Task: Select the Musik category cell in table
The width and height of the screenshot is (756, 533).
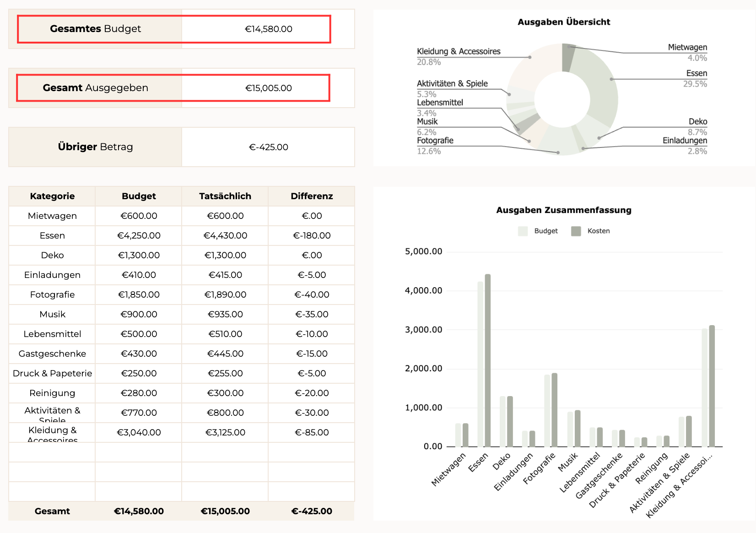Action: coord(52,314)
